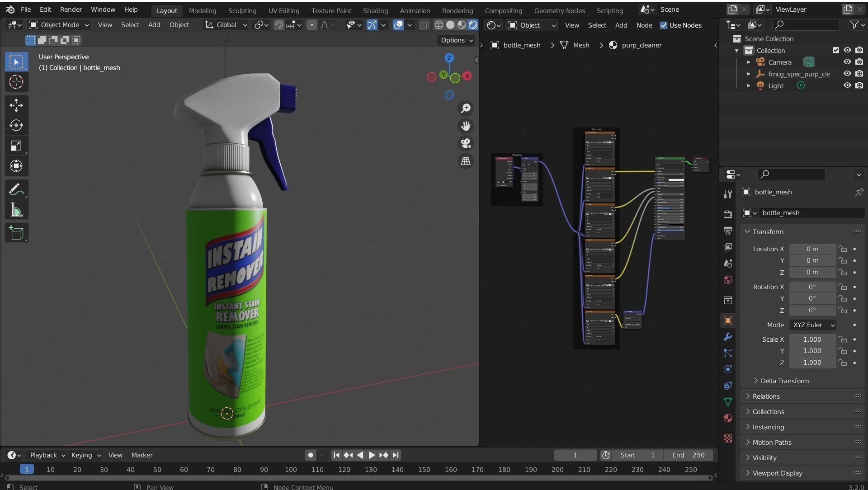Open the Scene properties tab
This screenshot has height=490, width=868.
(x=728, y=263)
